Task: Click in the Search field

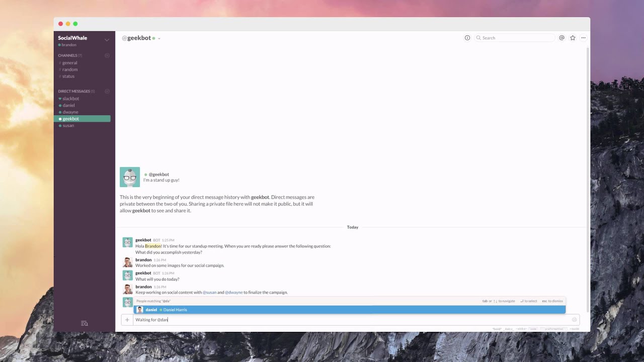Action: click(x=515, y=38)
